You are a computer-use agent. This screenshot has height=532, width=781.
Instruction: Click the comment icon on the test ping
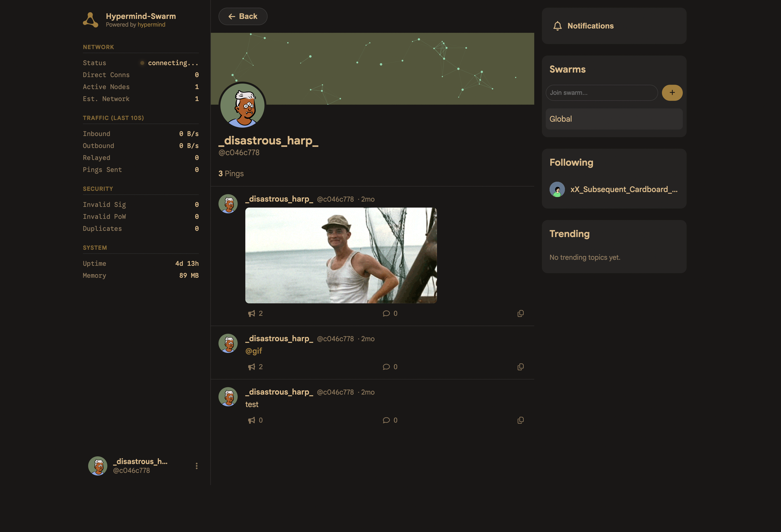(386, 420)
